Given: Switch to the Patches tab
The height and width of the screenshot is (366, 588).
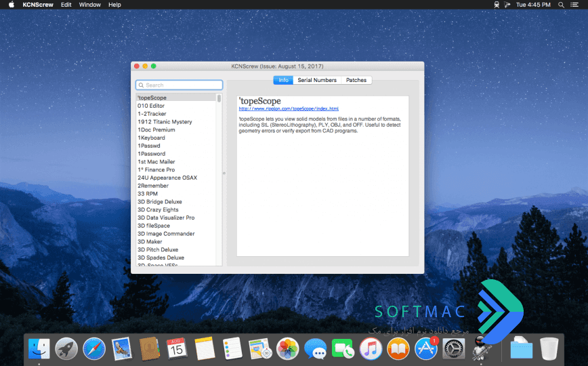Looking at the screenshot, I should (356, 80).
